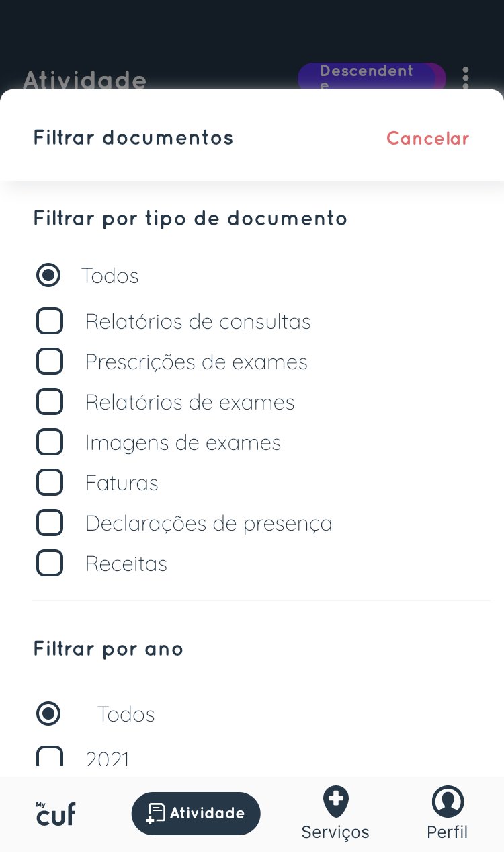
Task: Select Todos radio for year filter
Action: 48,713
